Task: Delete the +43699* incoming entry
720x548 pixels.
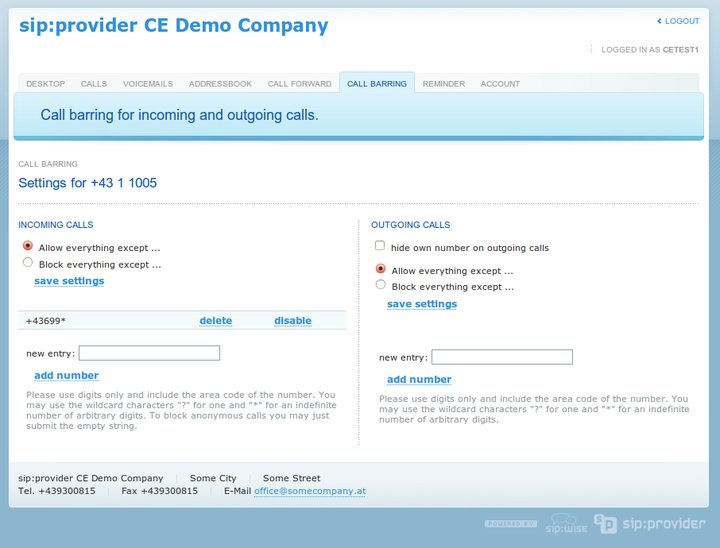Action: click(215, 321)
